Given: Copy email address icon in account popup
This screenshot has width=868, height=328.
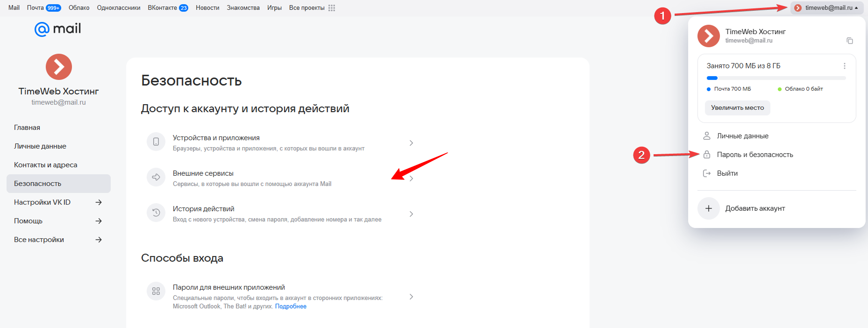Looking at the screenshot, I should (850, 41).
